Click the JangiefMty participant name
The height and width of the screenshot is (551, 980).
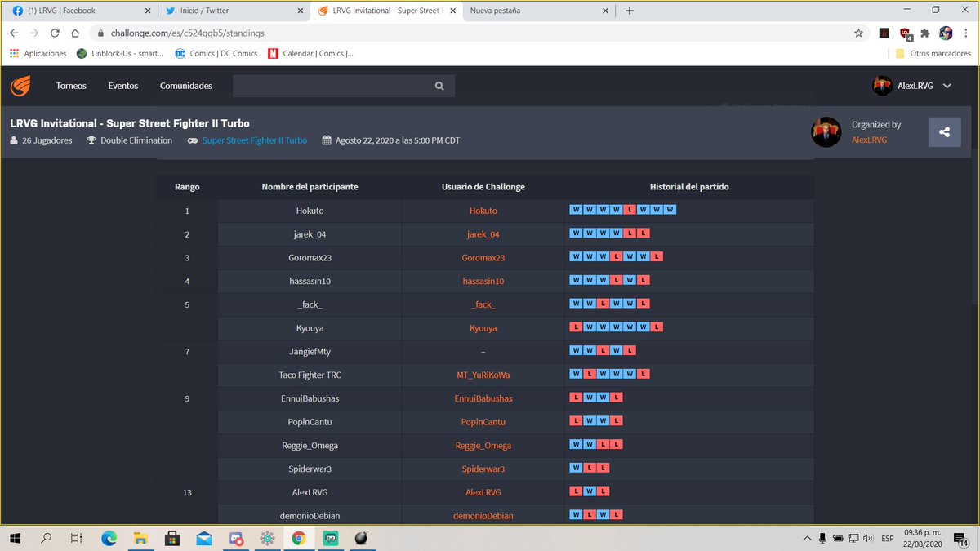[310, 352]
